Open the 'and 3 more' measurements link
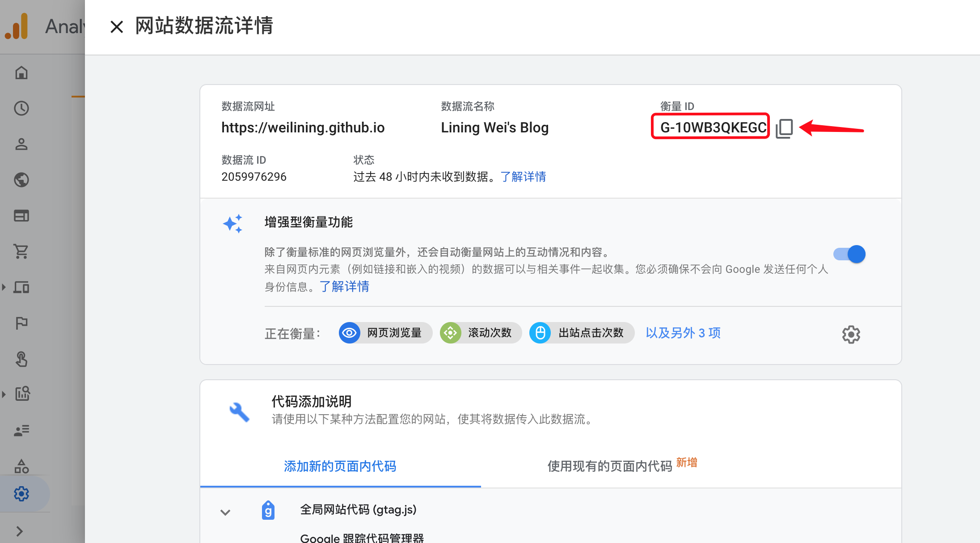The height and width of the screenshot is (543, 980). tap(683, 333)
